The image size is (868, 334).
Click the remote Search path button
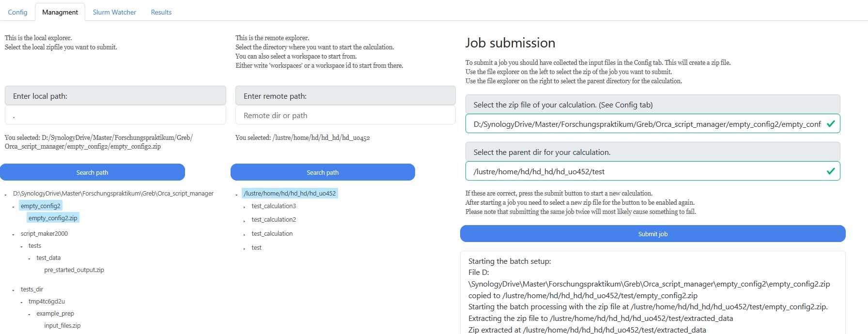point(323,172)
